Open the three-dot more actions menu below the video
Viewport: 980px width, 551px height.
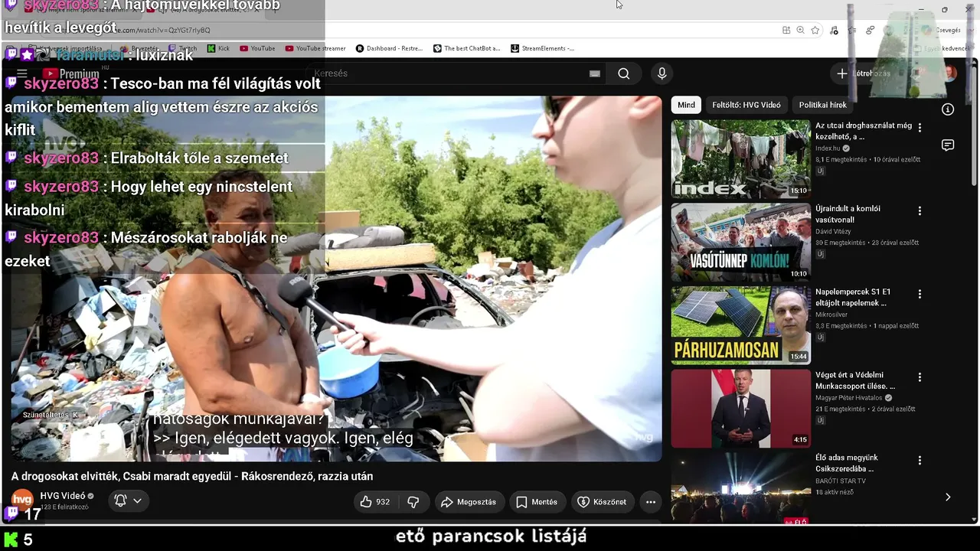pyautogui.click(x=651, y=502)
